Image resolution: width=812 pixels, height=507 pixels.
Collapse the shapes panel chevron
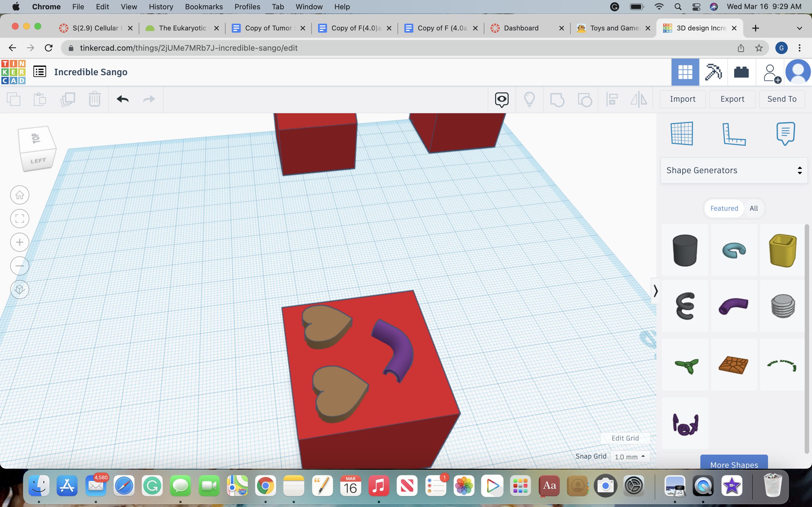pyautogui.click(x=655, y=291)
